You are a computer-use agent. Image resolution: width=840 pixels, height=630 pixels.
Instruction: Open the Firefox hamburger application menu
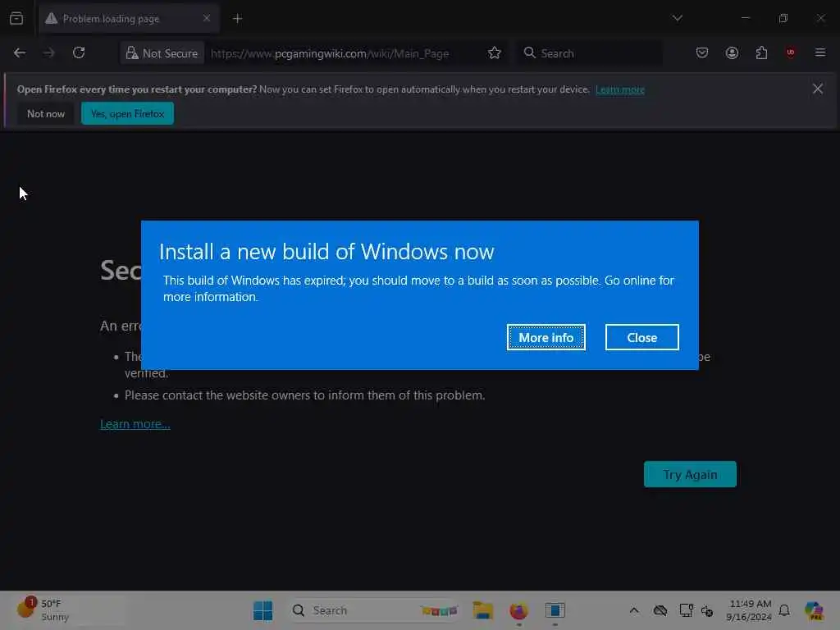[820, 53]
